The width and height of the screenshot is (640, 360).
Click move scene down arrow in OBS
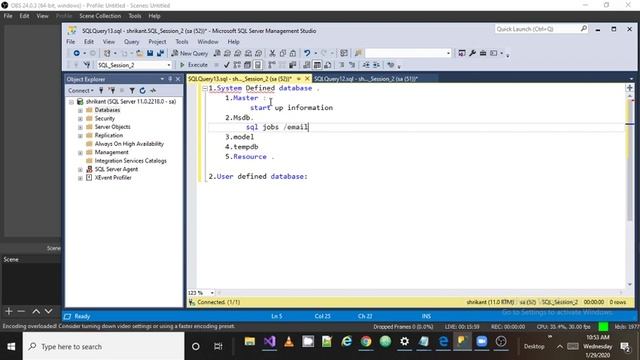[48, 311]
